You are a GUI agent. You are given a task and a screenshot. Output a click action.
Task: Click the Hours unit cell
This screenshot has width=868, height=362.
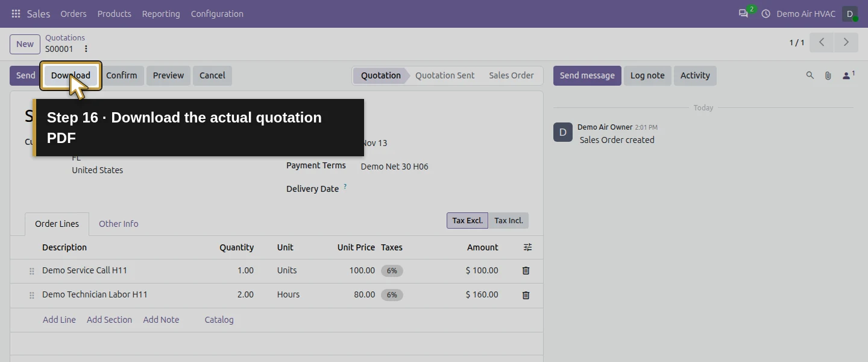click(x=288, y=294)
